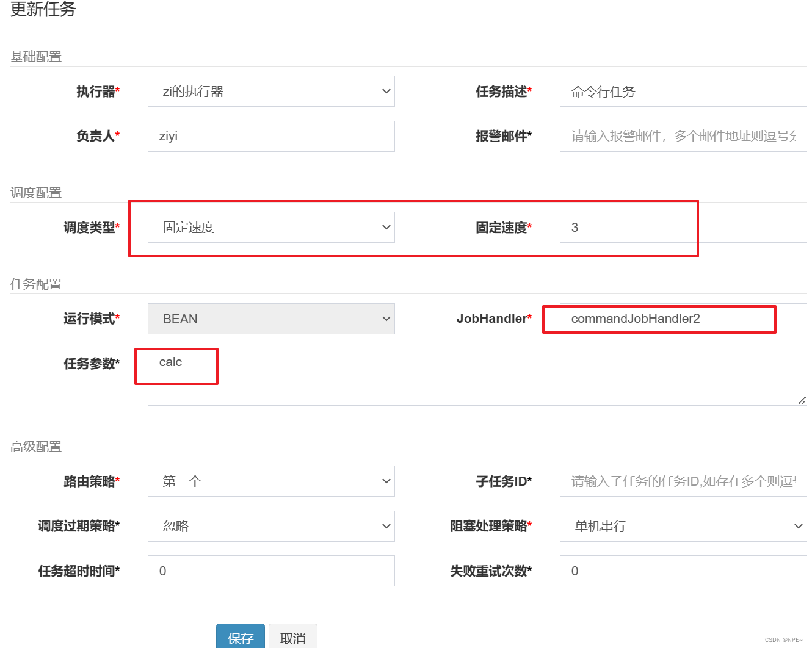Click the 固定速度 value field
This screenshot has height=648, width=812.
coord(683,228)
